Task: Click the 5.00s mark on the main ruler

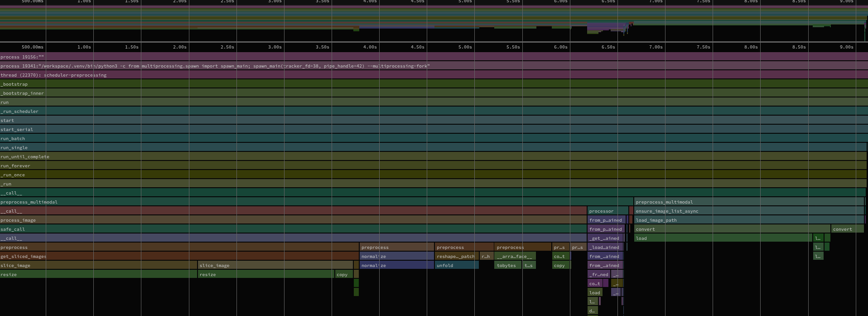Action: click(465, 47)
